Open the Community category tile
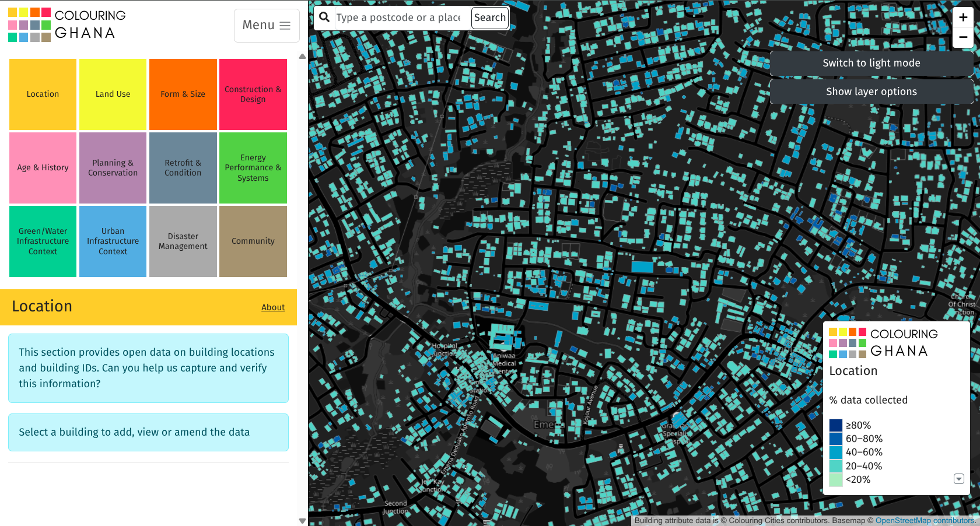 tap(253, 241)
